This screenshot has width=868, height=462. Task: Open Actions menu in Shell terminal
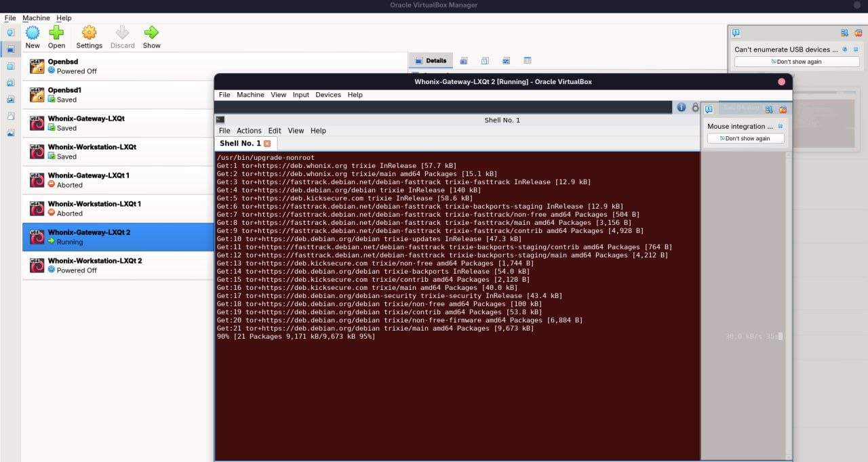click(249, 131)
